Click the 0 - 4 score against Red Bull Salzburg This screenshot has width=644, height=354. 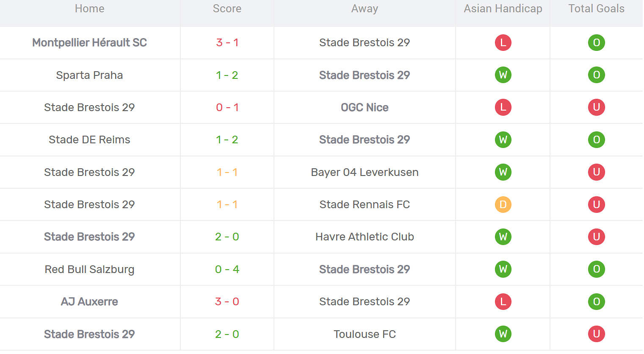[x=227, y=269]
